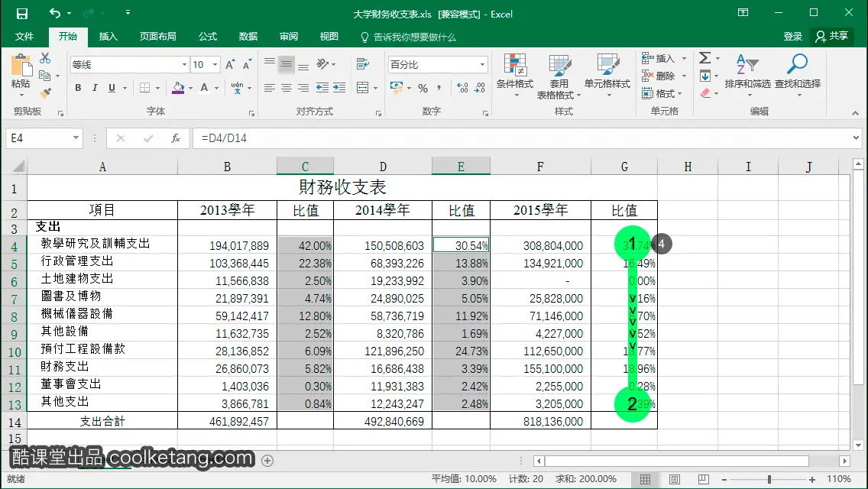Click the Wrap Text icon
The height and width of the screenshot is (489, 868).
(363, 64)
